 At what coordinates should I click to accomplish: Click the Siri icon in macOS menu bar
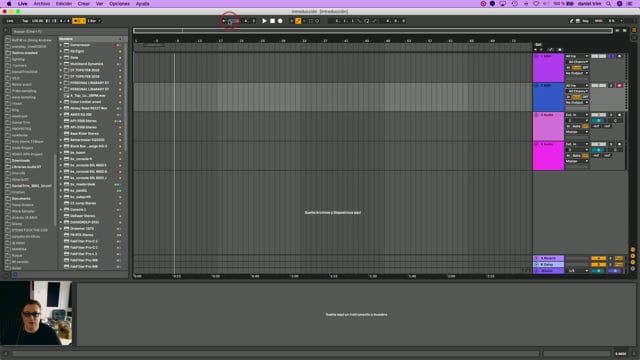pyautogui.click(x=619, y=4)
